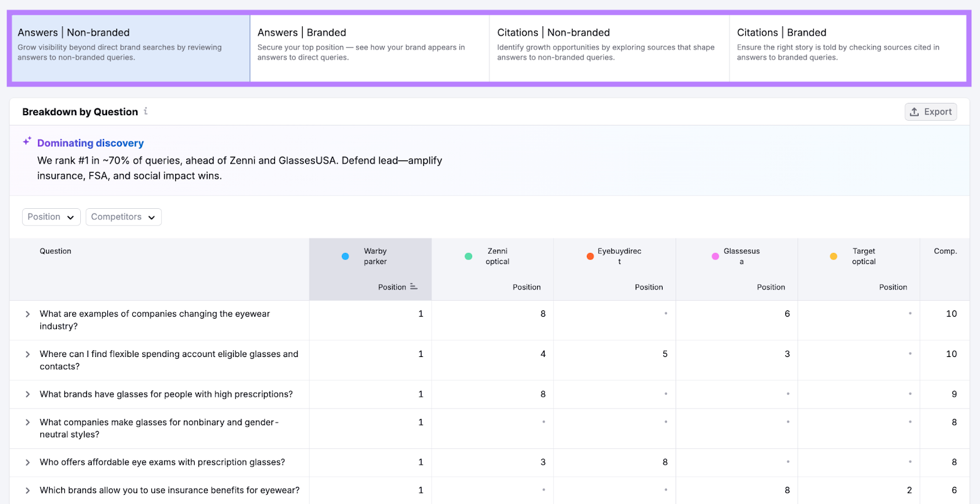980x504 pixels.
Task: Expand the flexible spending account question row
Action: [x=28, y=355]
